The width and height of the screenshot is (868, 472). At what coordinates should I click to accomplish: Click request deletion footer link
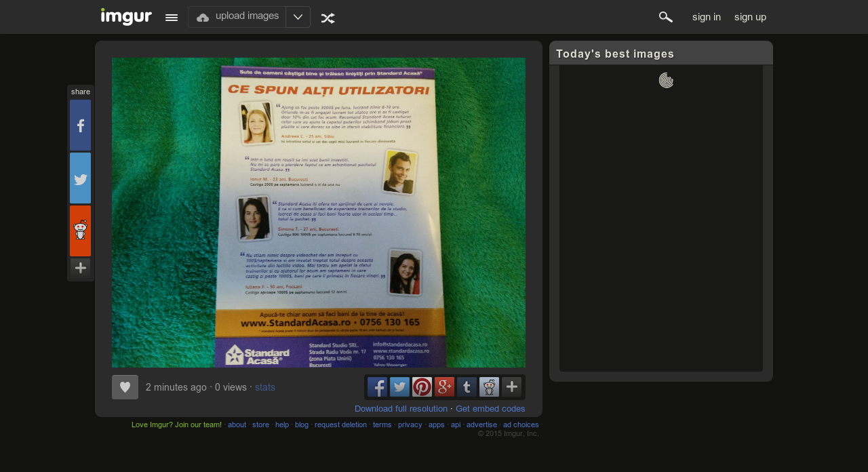[x=340, y=425]
